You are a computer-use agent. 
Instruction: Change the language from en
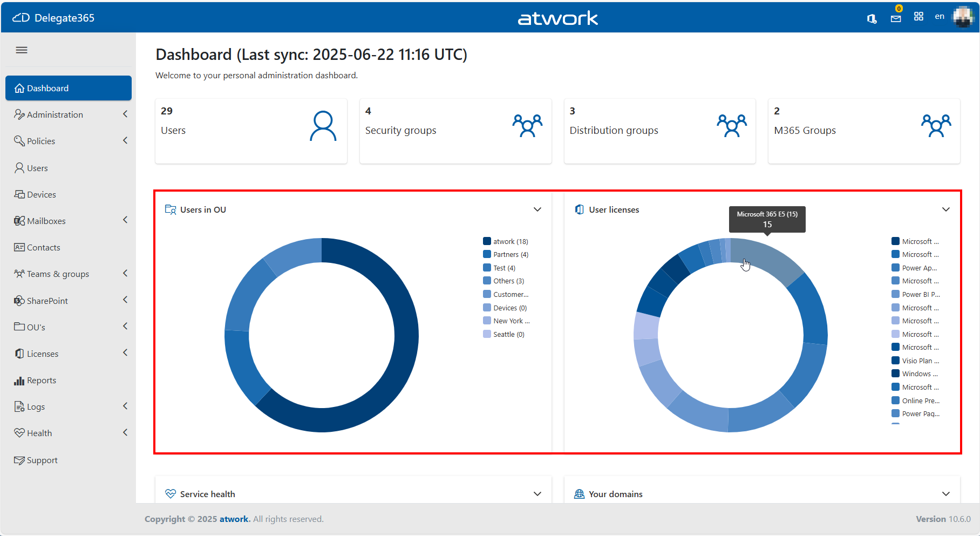940,16
